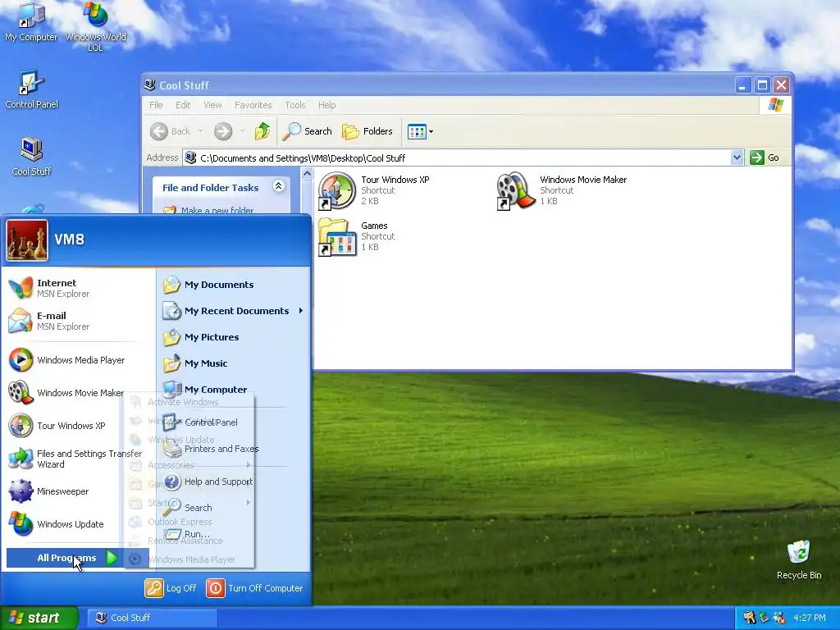Open My Computer from Start menu

click(x=234, y=390)
